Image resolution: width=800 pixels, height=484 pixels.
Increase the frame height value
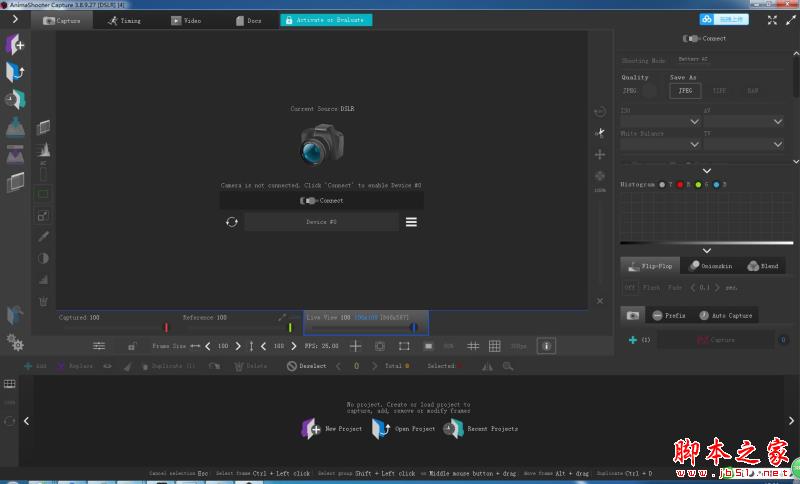[x=293, y=346]
